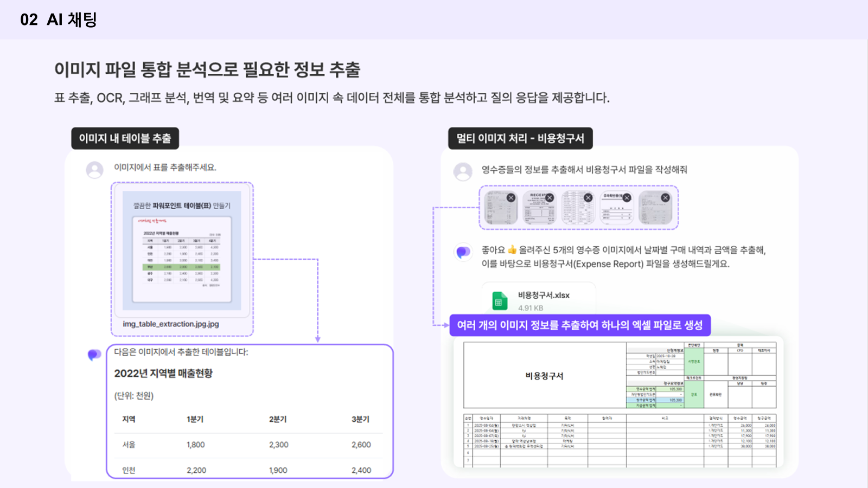Click the AI chat bubble icon above the extracted table
This screenshot has width=868, height=488.
(94, 355)
